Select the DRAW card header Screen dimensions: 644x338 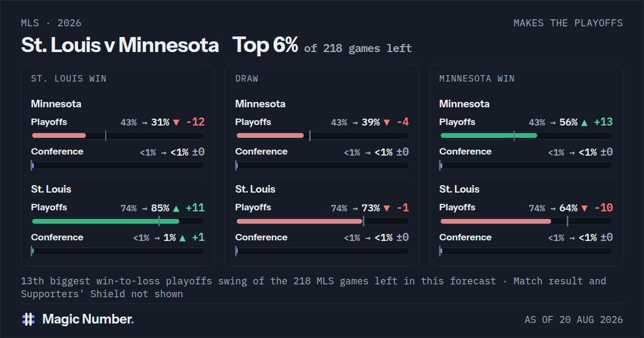(x=247, y=78)
